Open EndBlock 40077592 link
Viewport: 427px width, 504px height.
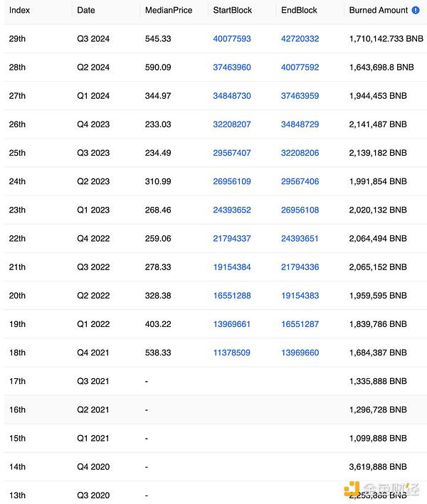click(300, 68)
